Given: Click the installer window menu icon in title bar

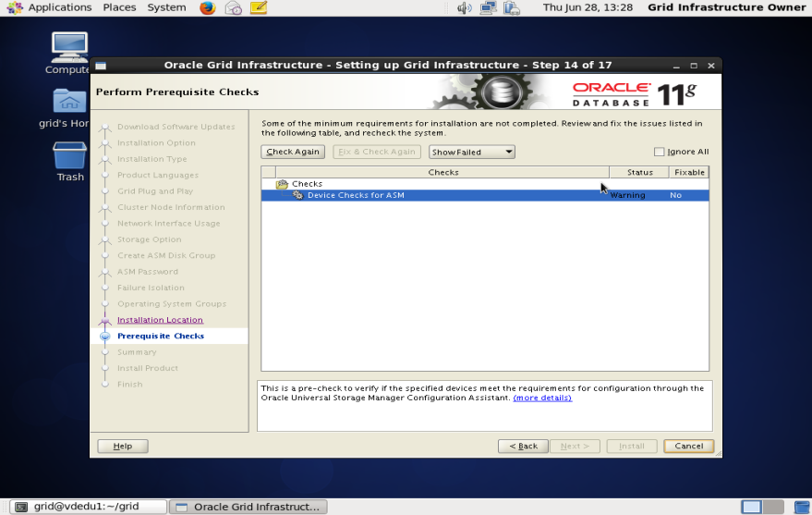Looking at the screenshot, I should 101,66.
